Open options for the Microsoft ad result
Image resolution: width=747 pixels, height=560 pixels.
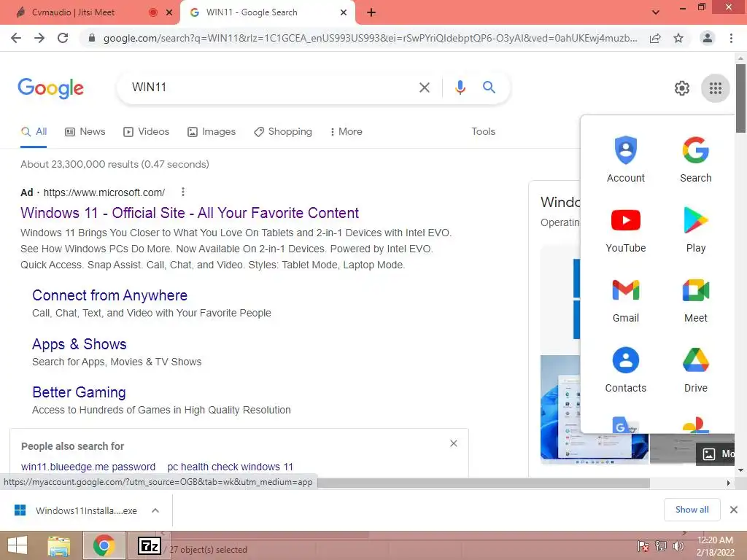[183, 192]
